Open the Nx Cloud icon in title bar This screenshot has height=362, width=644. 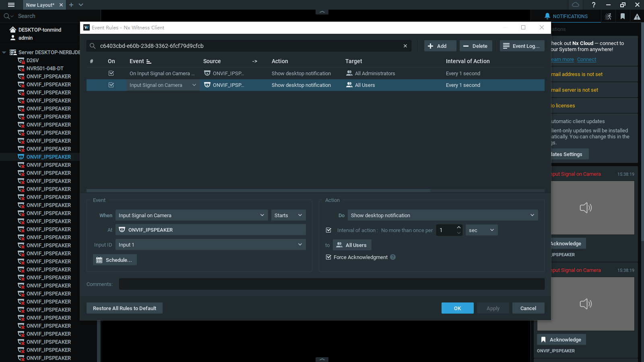576,5
